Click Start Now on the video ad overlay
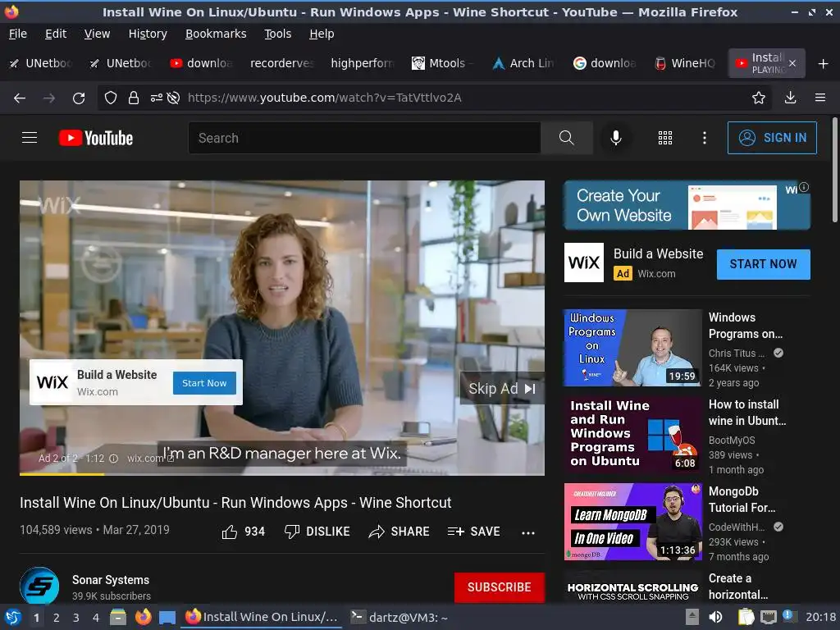Image resolution: width=840 pixels, height=630 pixels. click(204, 383)
